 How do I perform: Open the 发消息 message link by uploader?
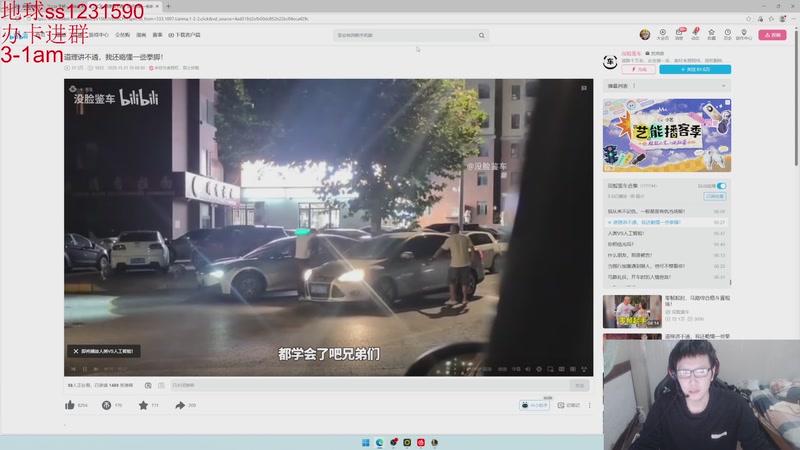[x=655, y=53]
